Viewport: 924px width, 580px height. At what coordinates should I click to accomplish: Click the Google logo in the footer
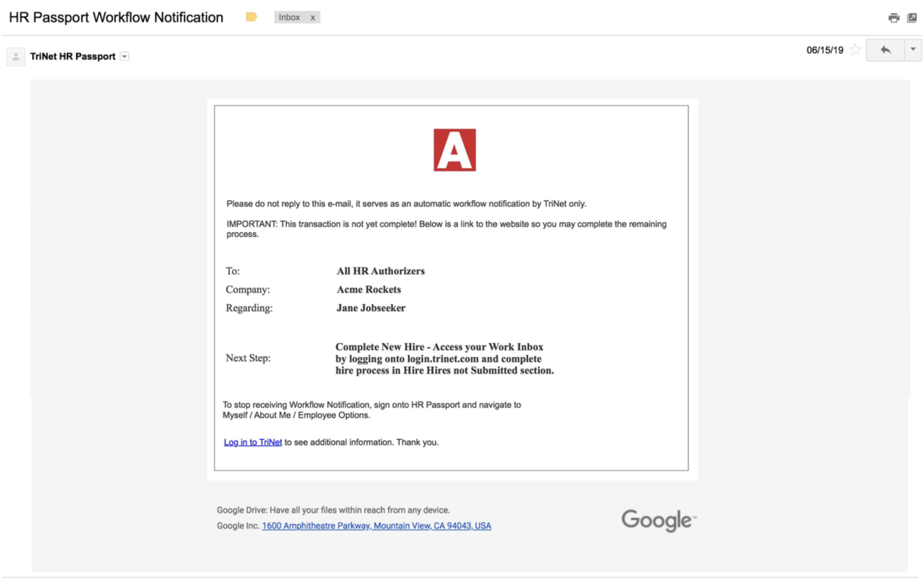pyautogui.click(x=659, y=520)
